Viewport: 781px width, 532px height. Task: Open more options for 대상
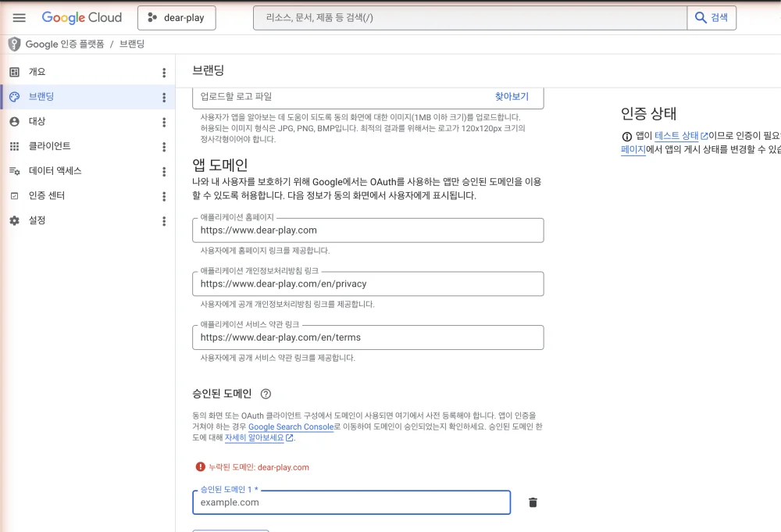pos(164,122)
